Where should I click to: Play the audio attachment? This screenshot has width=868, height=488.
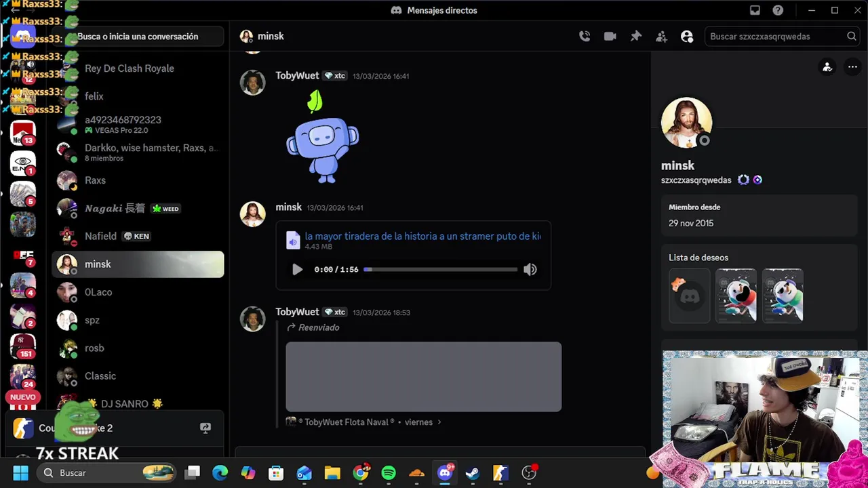tap(297, 269)
